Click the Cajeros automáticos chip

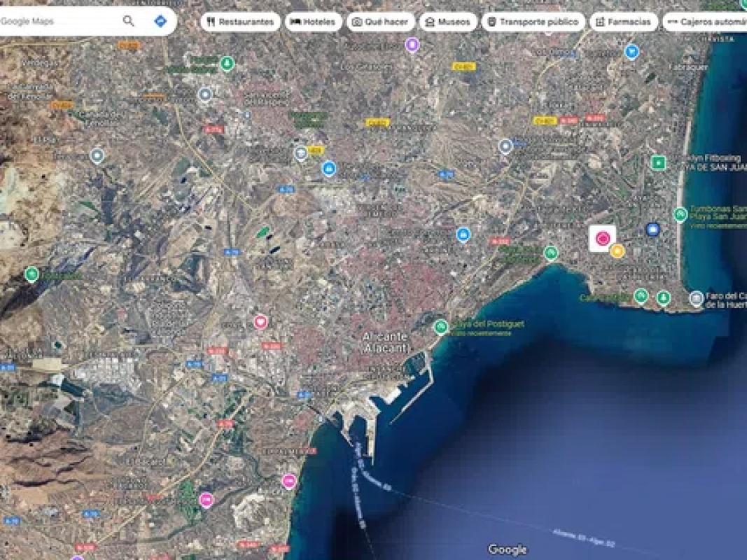coord(705,22)
